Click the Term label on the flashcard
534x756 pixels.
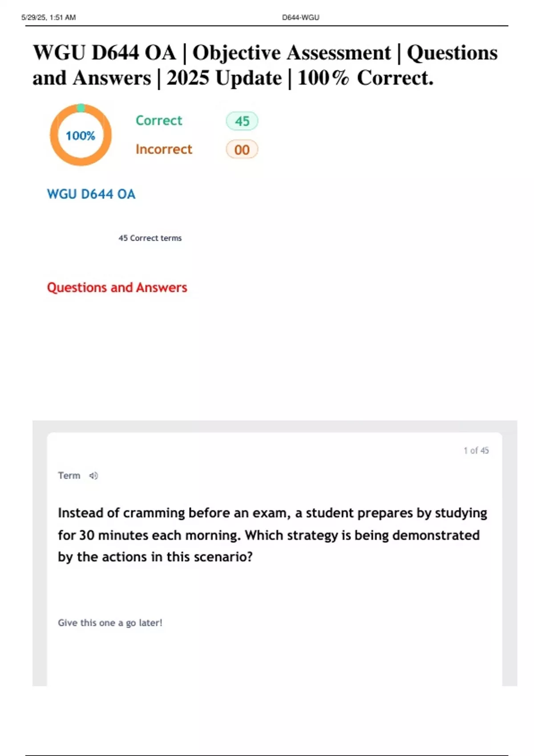click(69, 475)
